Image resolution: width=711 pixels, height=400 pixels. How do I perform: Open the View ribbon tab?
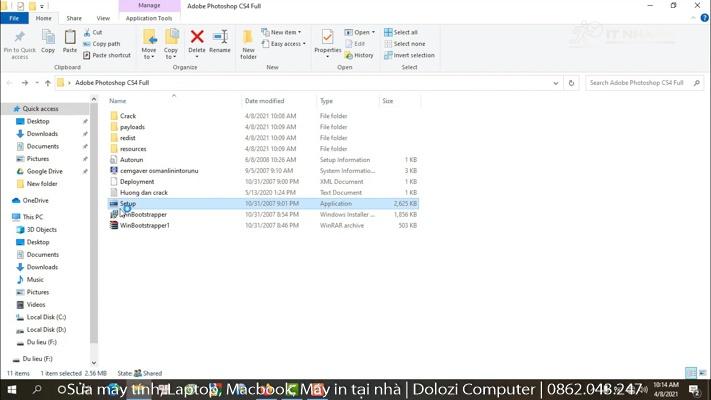103,18
